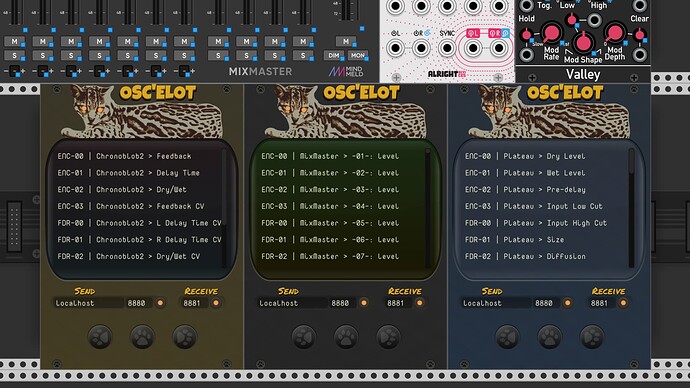Viewport: 690px width, 388px height.
Task: Click the Localhost send field on MixMaster OSC'elot
Action: click(x=292, y=303)
